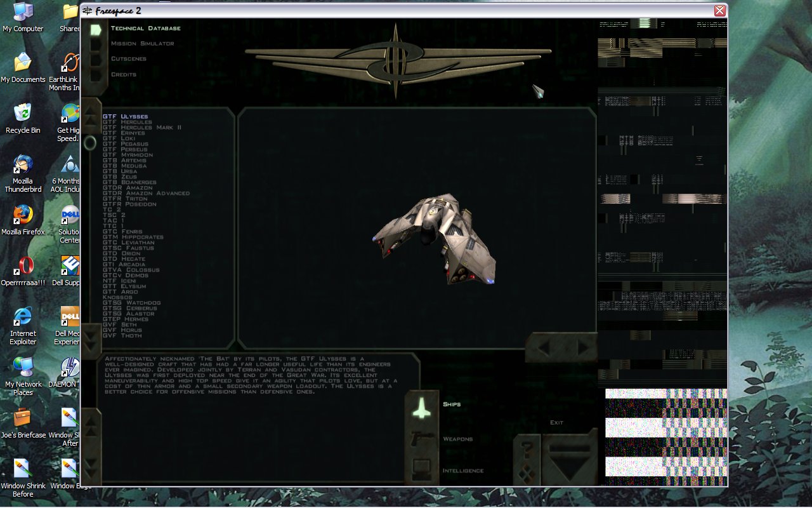Select GTF Hercules Mark II entry

click(x=142, y=128)
